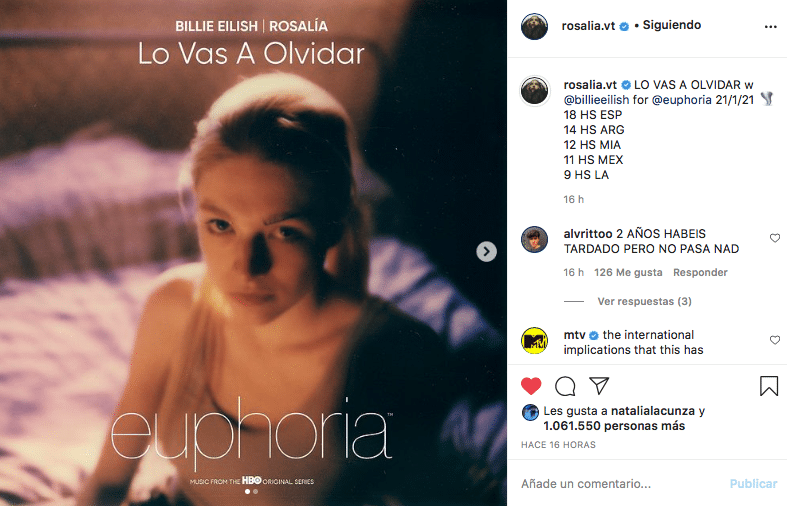This screenshot has width=787, height=506.
Task: Open the comment speech bubble icon
Action: (x=565, y=386)
